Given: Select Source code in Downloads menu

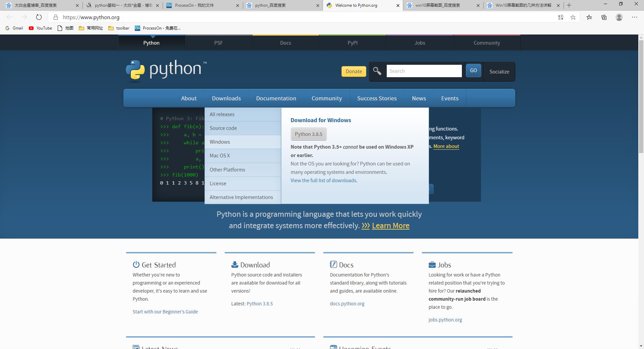Looking at the screenshot, I should (243, 128).
